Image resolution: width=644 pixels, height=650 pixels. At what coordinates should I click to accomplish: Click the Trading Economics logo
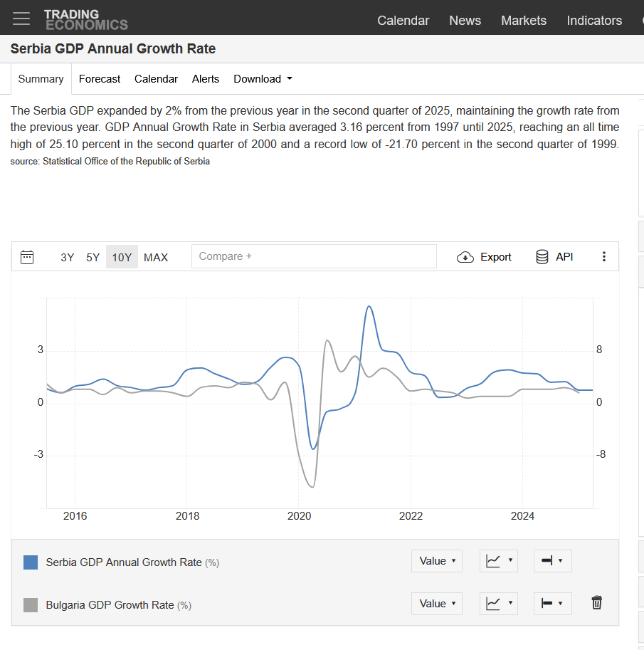[x=86, y=20]
